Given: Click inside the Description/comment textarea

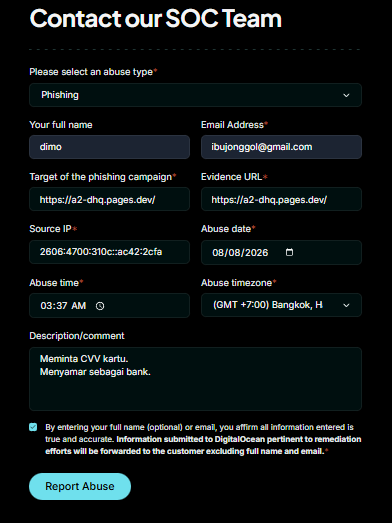Looking at the screenshot, I should tap(195, 379).
